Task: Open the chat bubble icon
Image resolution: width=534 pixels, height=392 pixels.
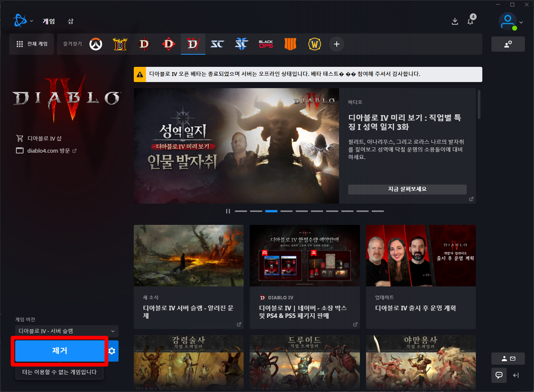Action: point(499,375)
